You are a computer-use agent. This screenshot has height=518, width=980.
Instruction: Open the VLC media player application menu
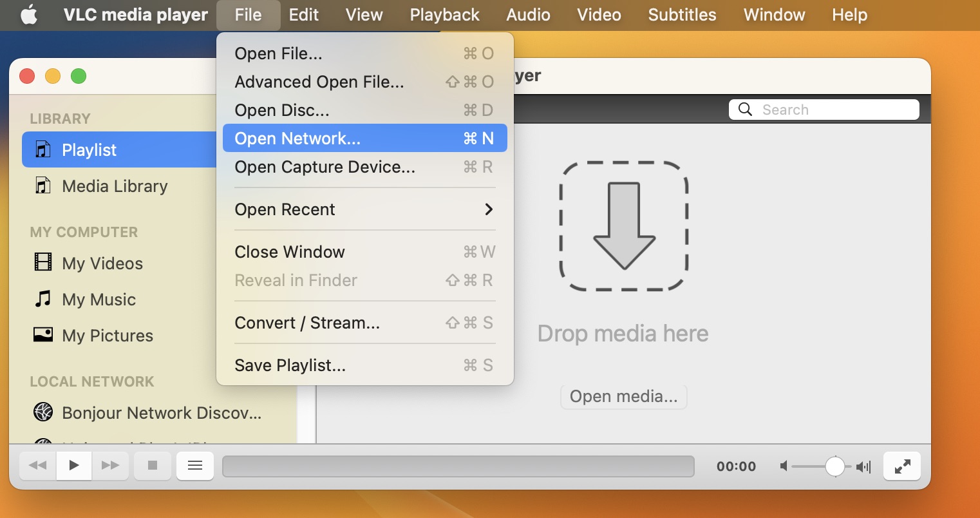click(136, 15)
